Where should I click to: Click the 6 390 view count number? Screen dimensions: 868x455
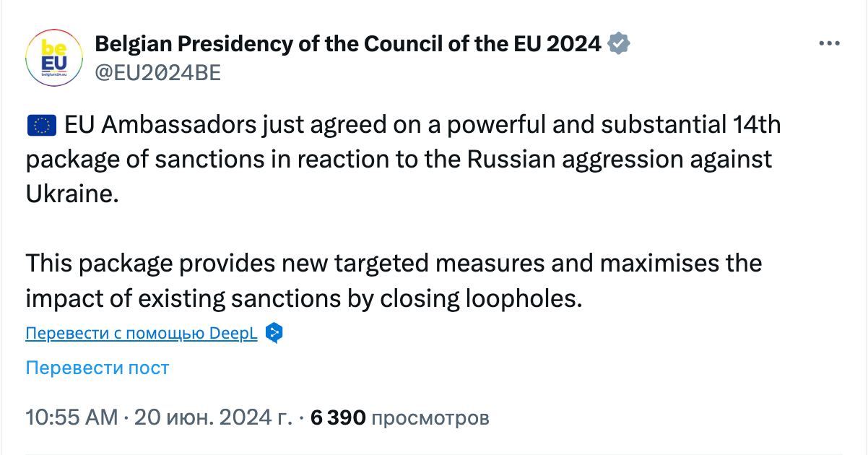tap(338, 417)
